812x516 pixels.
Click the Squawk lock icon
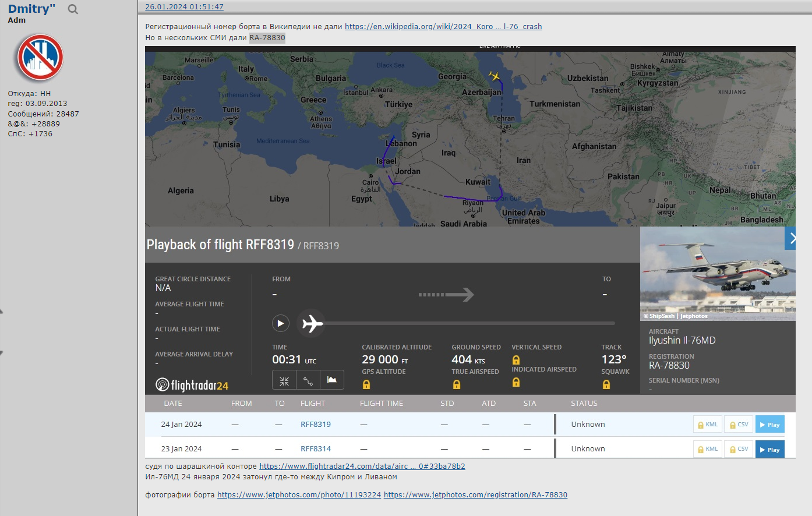[x=606, y=384]
